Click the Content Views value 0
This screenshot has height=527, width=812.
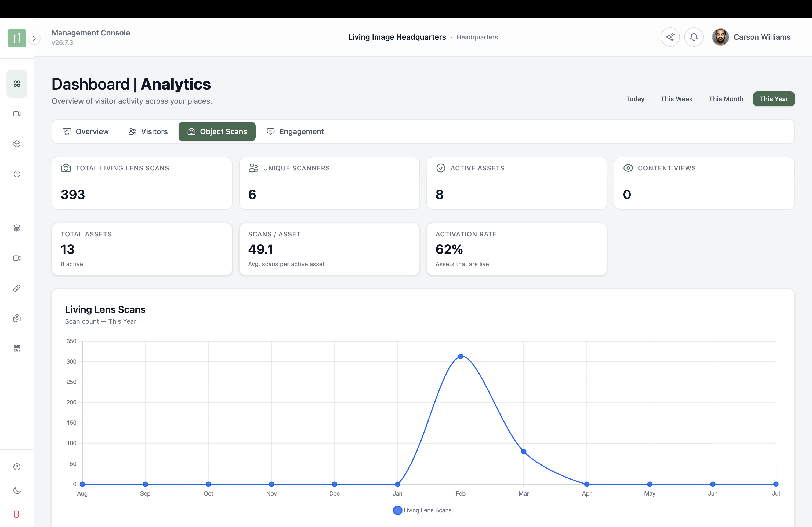point(627,195)
